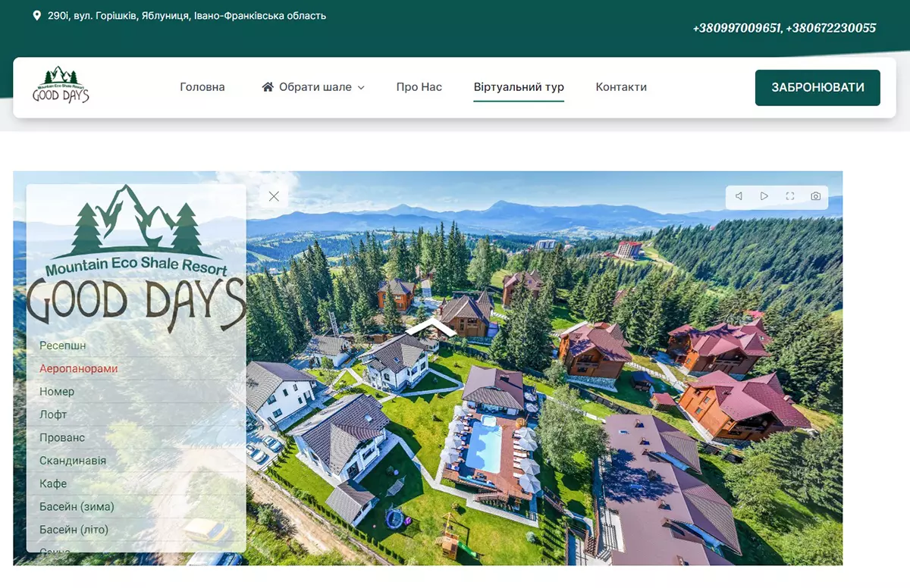
Task: Click the camera screenshot icon
Action: click(815, 196)
